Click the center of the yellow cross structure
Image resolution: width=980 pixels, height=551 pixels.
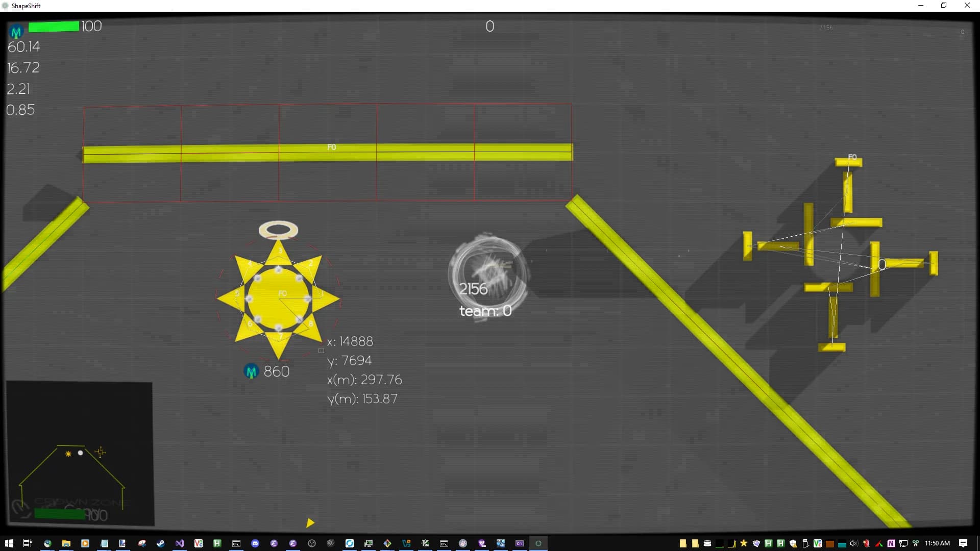click(x=841, y=254)
